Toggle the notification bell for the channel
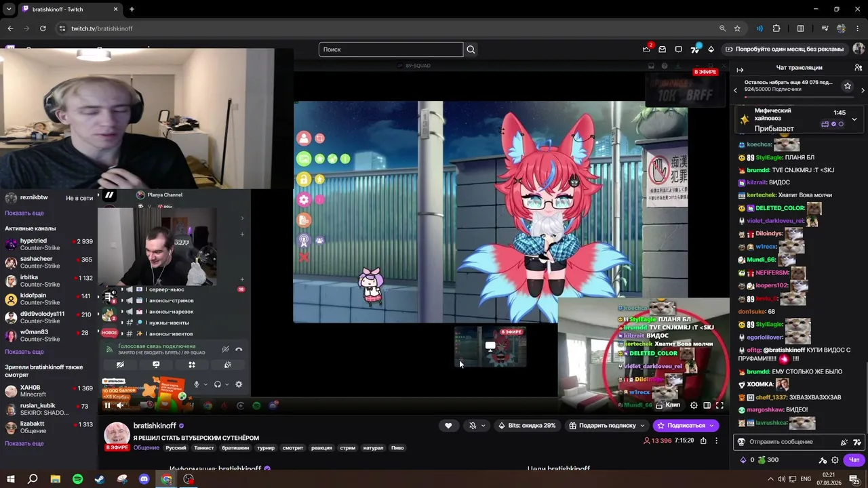Image resolution: width=868 pixels, height=488 pixels. 477,426
